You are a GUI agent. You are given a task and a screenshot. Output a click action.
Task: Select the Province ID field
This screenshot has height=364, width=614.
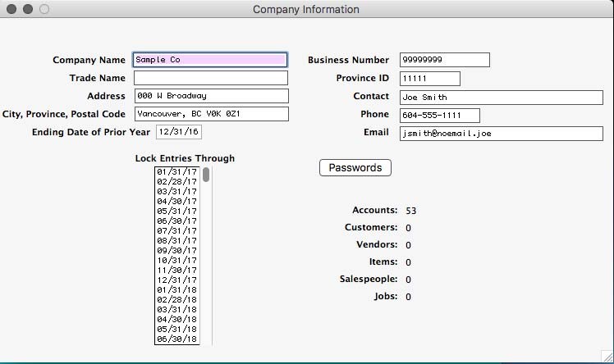coord(429,79)
